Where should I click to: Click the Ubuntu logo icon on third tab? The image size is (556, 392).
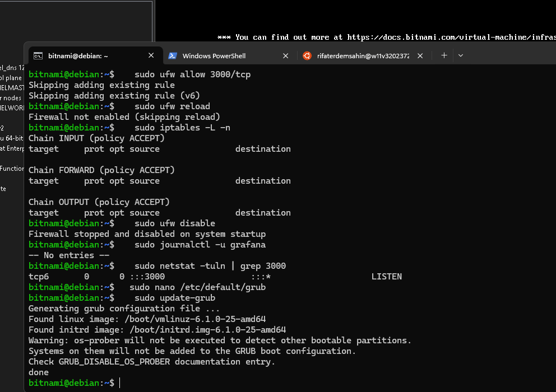coord(307,55)
